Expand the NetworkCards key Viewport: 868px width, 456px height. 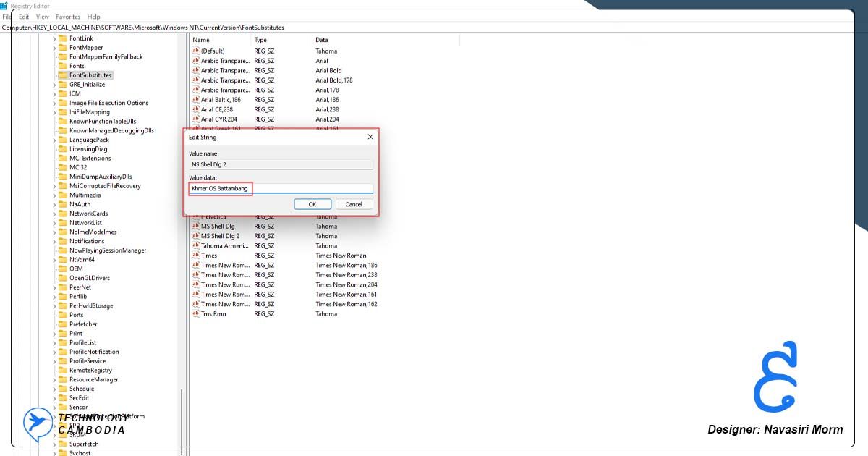coord(54,214)
